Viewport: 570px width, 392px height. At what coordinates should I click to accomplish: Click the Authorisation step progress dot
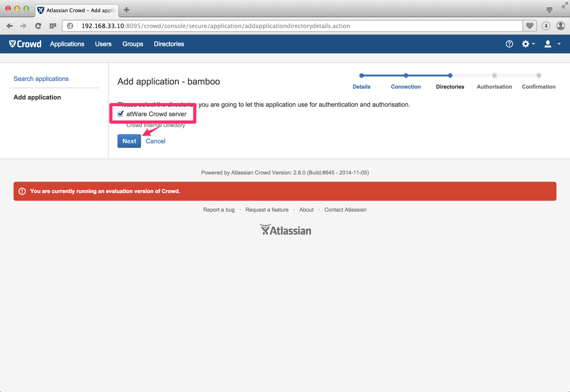point(494,75)
